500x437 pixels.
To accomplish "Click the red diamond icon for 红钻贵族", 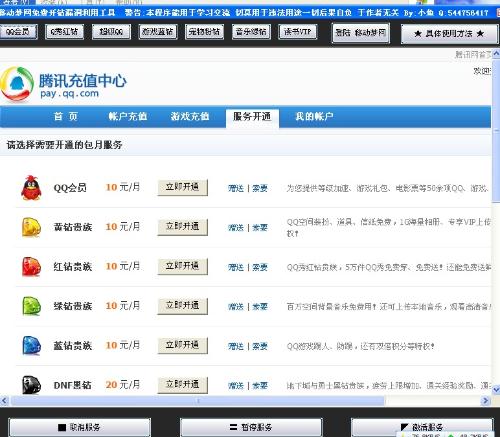I will (31, 267).
